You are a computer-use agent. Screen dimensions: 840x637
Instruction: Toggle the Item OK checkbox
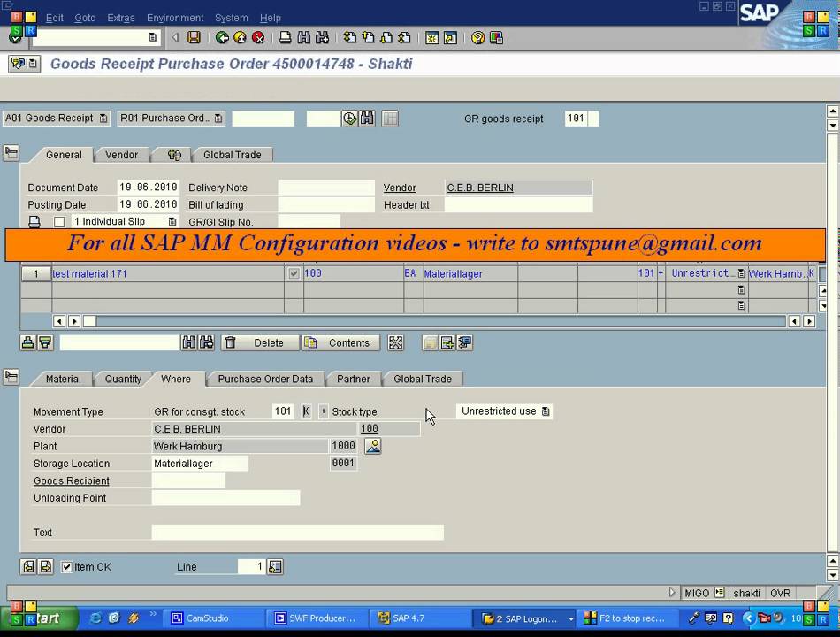pos(66,567)
